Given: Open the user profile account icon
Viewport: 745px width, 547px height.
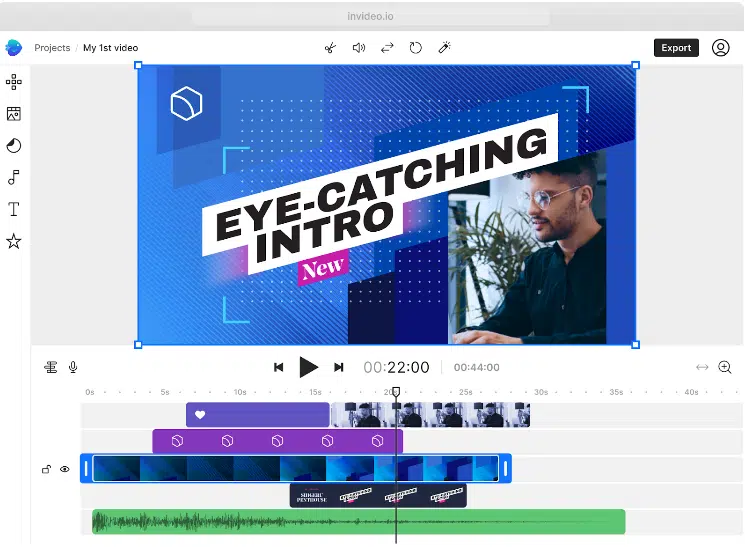Looking at the screenshot, I should (720, 48).
